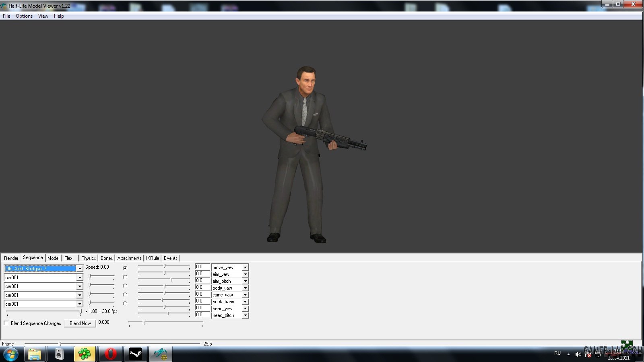Open the aim_pitch pose parameter dropdown

point(245,281)
